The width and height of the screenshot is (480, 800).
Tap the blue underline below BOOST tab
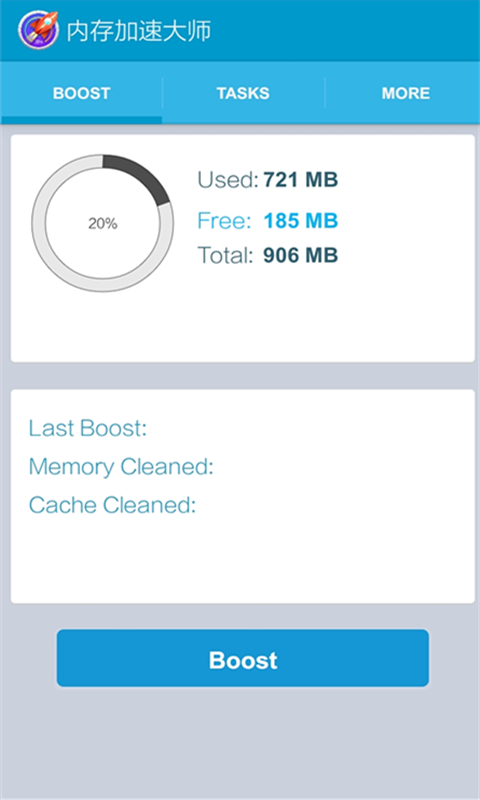(x=82, y=120)
